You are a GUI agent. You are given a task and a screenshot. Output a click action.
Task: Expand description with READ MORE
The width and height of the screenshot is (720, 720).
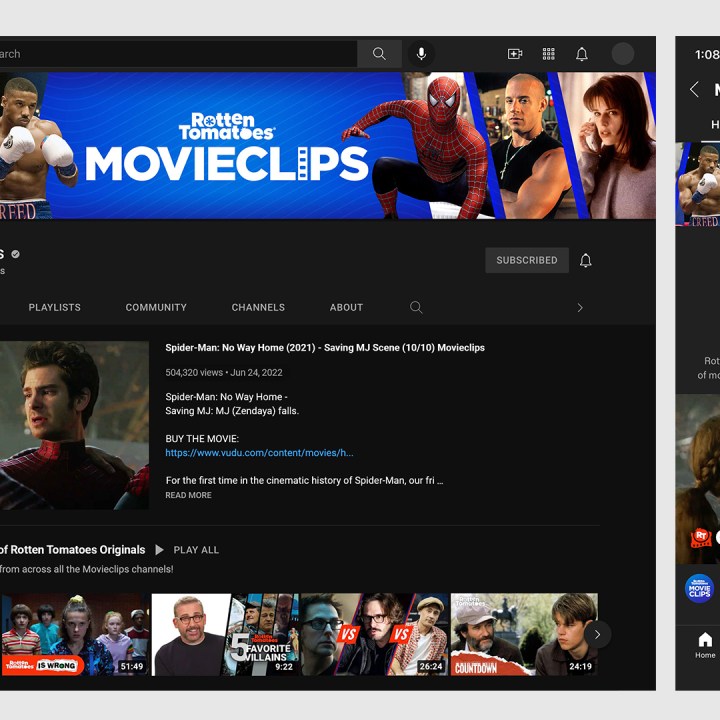(188, 495)
